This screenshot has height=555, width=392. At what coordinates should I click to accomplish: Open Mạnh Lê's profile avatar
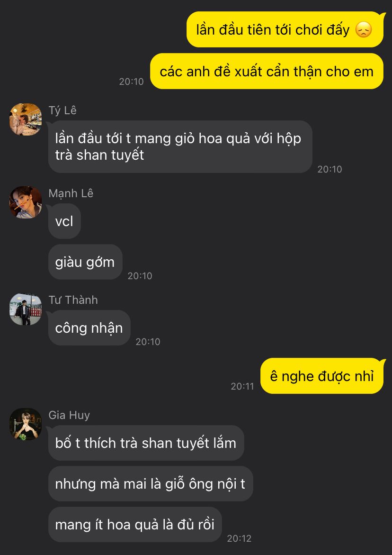point(26,202)
